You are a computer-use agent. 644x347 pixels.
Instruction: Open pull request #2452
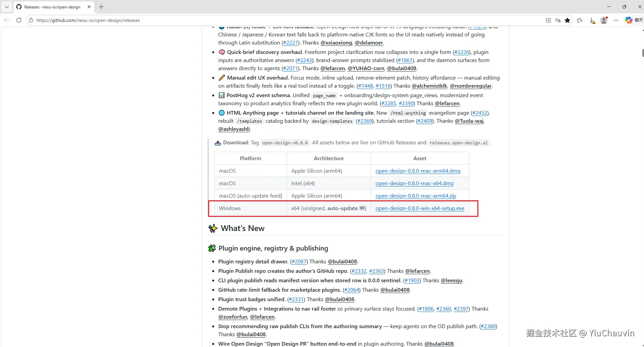coord(480,113)
